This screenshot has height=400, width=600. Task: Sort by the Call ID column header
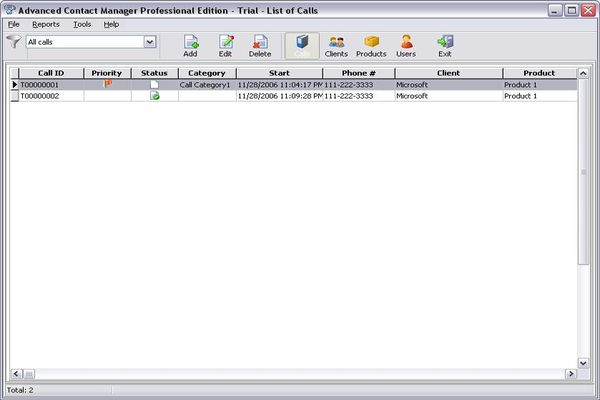coord(51,73)
